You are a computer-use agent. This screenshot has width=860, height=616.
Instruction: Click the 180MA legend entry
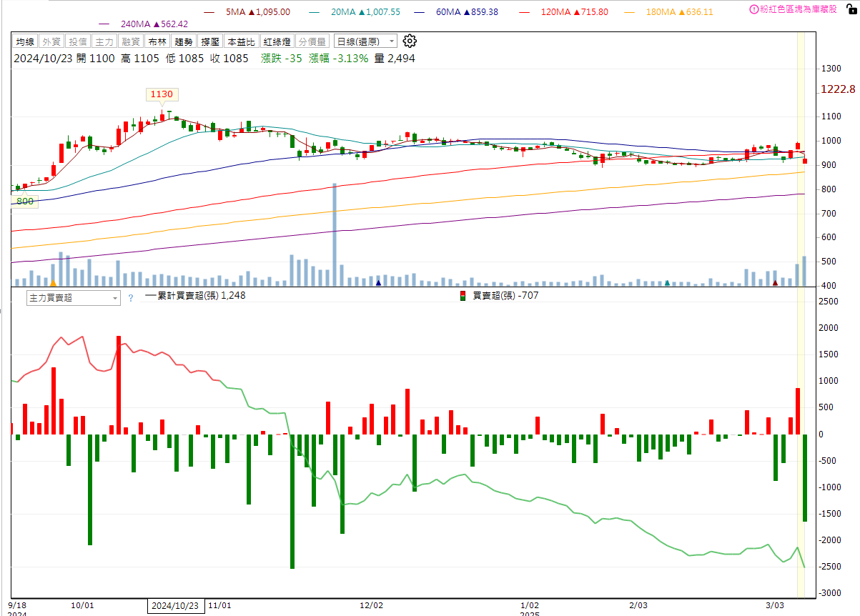tap(668, 11)
